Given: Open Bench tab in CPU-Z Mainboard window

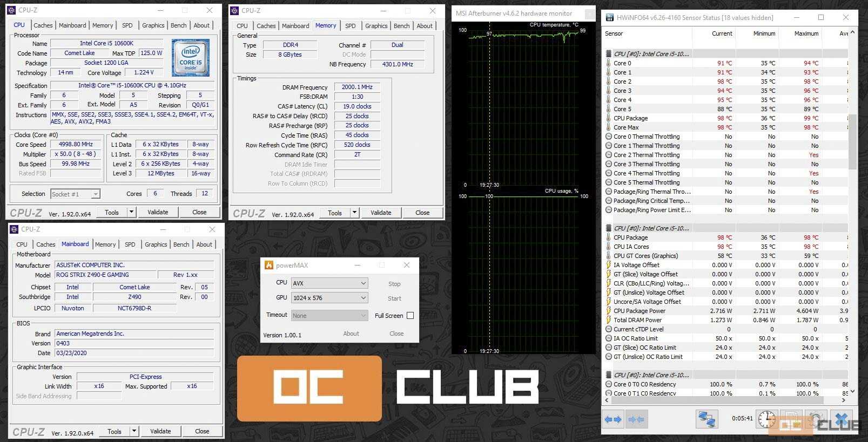Looking at the screenshot, I should coord(181,244).
